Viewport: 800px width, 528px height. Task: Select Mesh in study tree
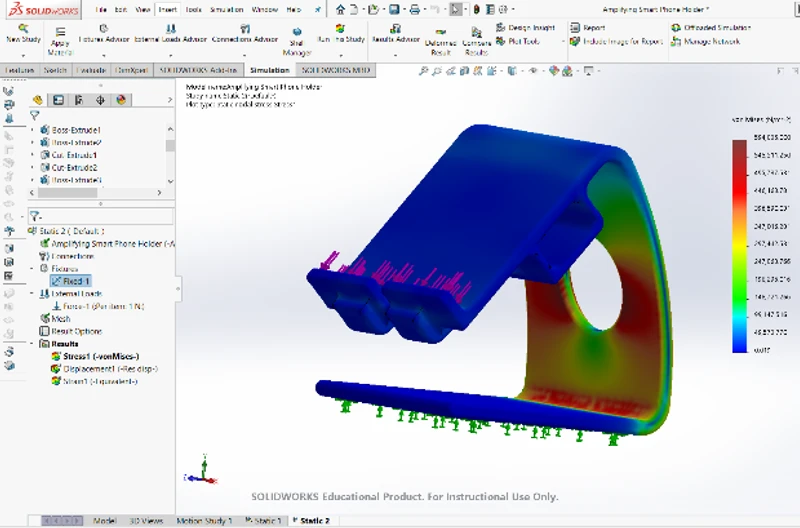point(56,318)
